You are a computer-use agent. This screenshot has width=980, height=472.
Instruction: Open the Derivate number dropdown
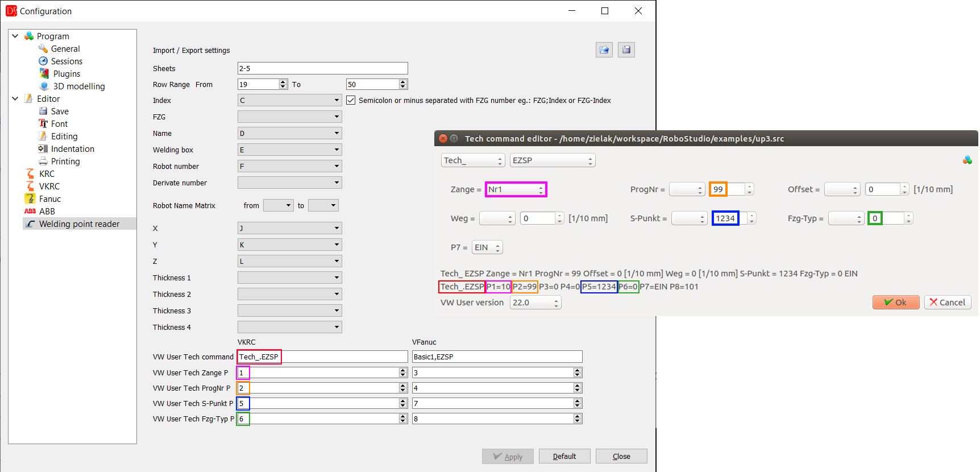[x=289, y=183]
